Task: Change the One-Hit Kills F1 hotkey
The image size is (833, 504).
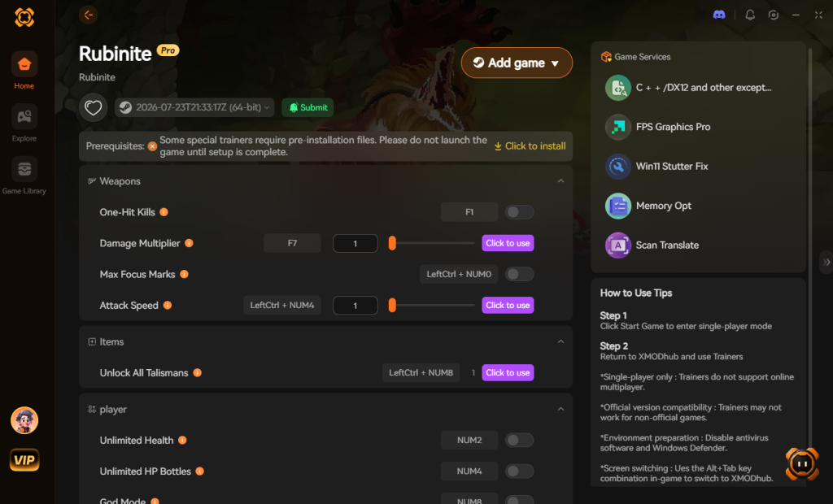Action: pyautogui.click(x=469, y=212)
